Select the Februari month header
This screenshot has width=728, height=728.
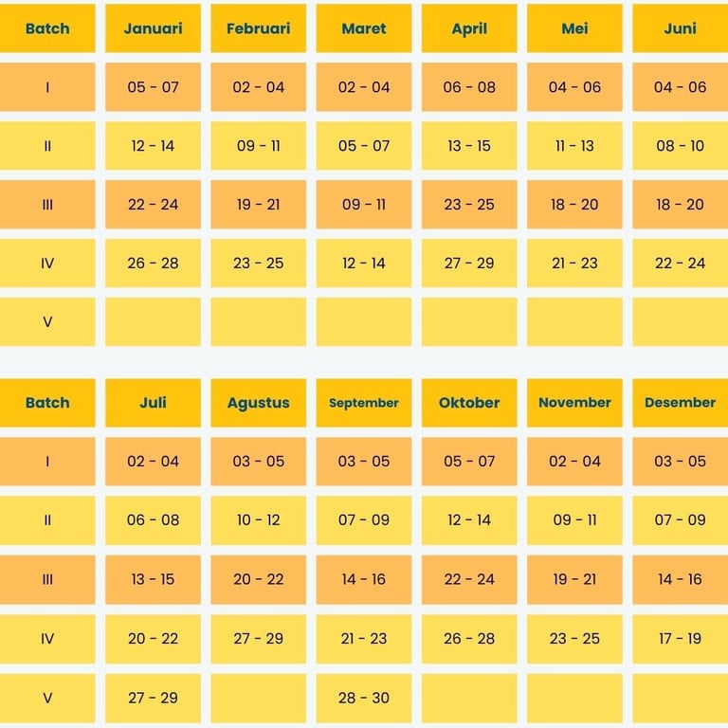click(x=258, y=28)
